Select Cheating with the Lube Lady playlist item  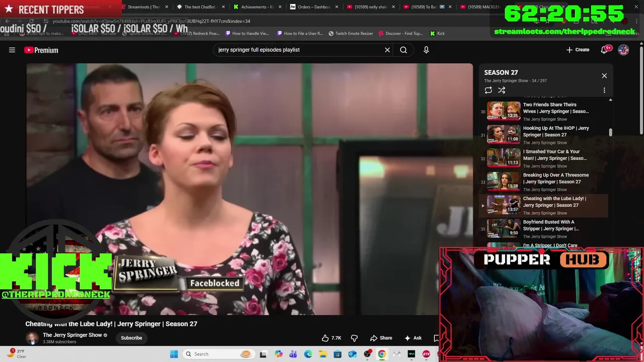pyautogui.click(x=544, y=205)
